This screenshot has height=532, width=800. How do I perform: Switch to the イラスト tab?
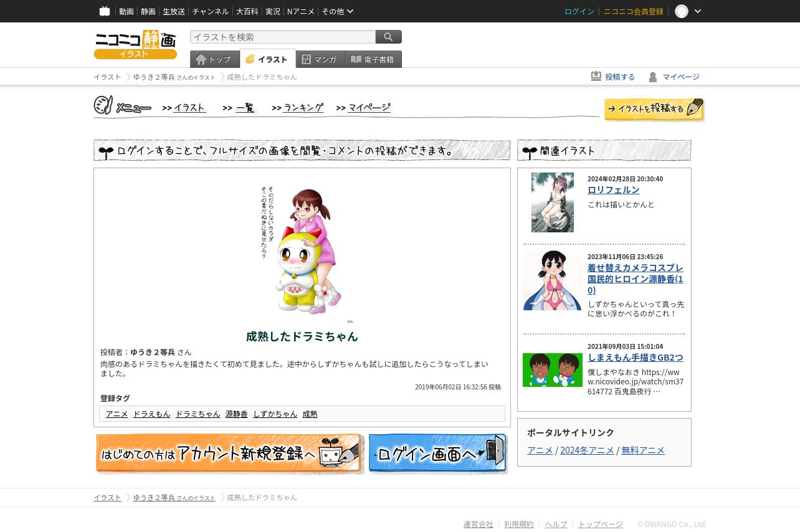[x=268, y=59]
